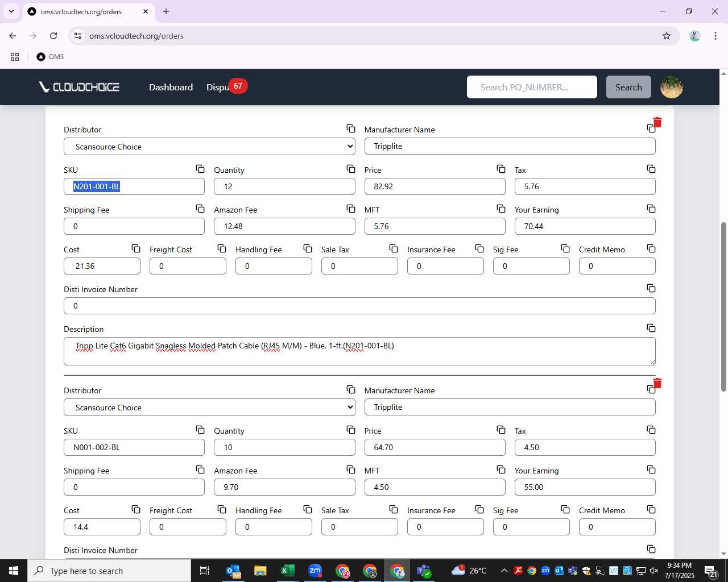The width and height of the screenshot is (728, 582).
Task: Copy Amazon Fee 9.70 value
Action: pyautogui.click(x=351, y=469)
